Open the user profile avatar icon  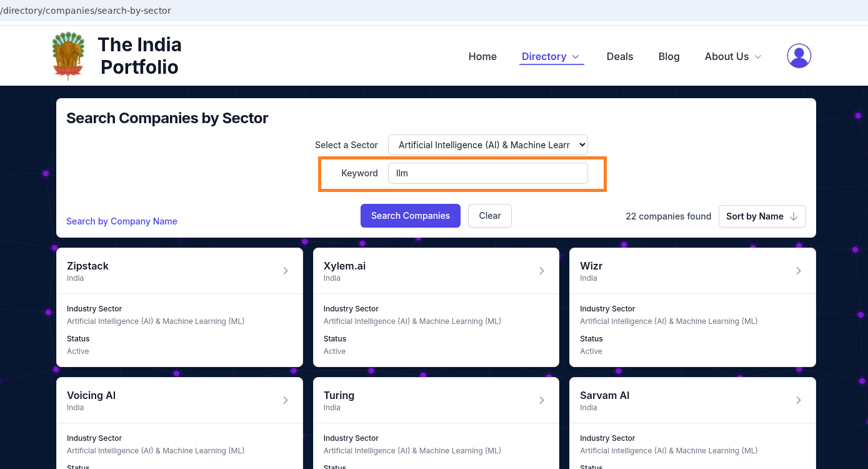coord(799,56)
